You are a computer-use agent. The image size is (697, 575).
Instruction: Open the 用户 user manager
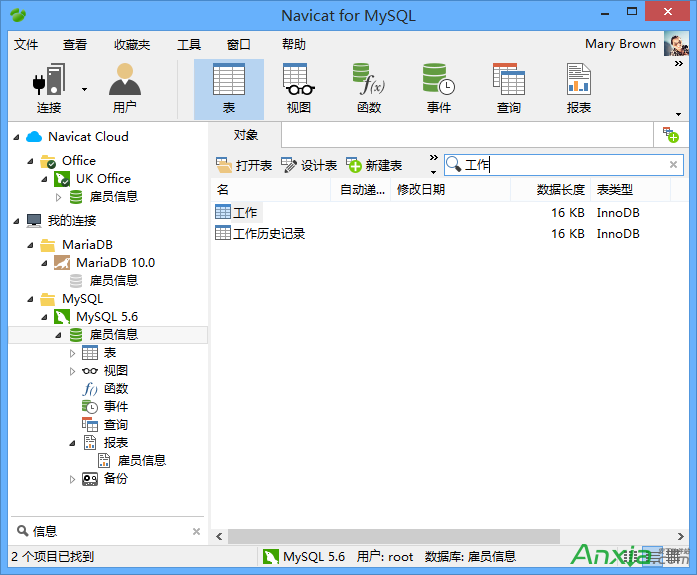[125, 88]
